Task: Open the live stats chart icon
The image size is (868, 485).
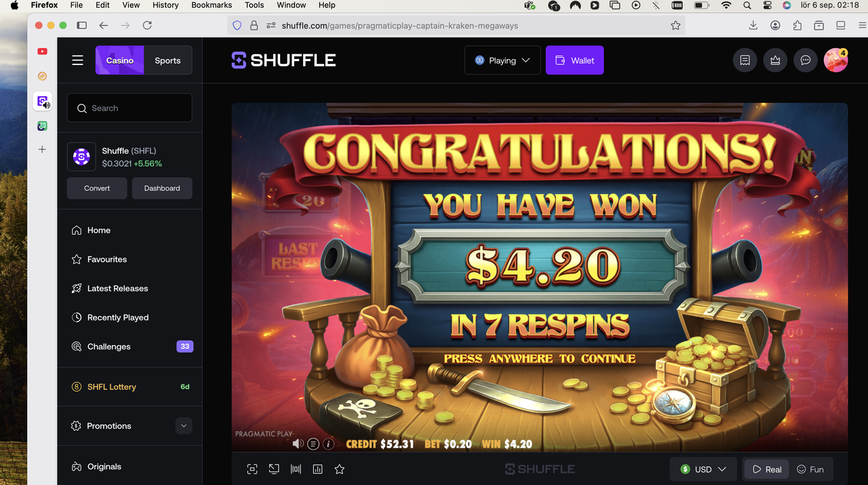Action: (317, 469)
